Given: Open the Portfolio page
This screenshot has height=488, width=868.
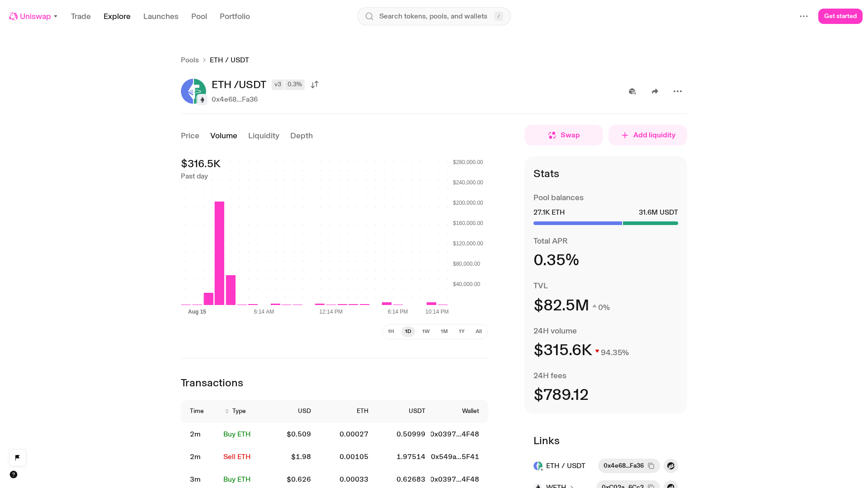Looking at the screenshot, I should [x=235, y=16].
